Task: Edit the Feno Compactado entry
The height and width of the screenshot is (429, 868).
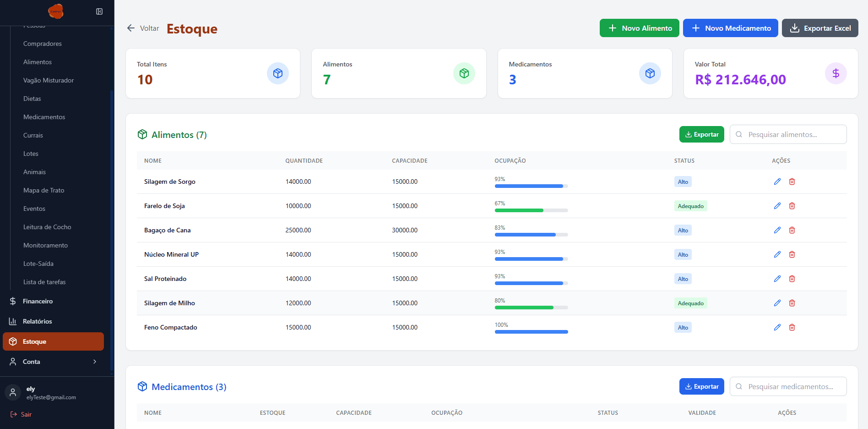Action: 777,327
